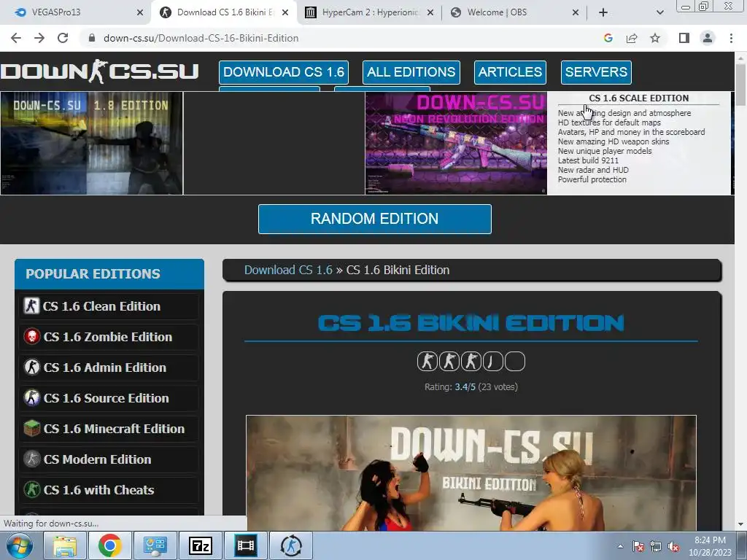This screenshot has height=560, width=747.
Task: Click the Download CS 1.6 breadcrumb link
Action: coord(288,270)
